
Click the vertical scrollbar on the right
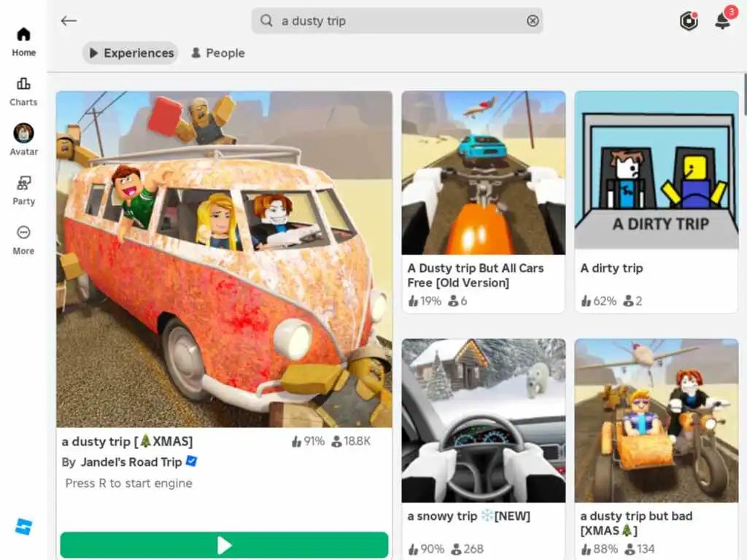click(745, 94)
